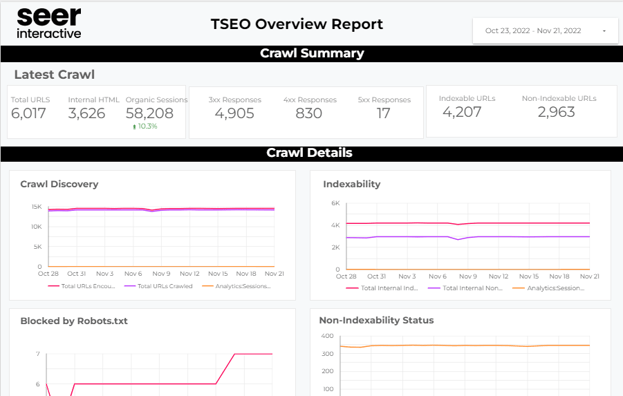Open the date range dropdown
The image size is (623, 396).
coord(545,31)
